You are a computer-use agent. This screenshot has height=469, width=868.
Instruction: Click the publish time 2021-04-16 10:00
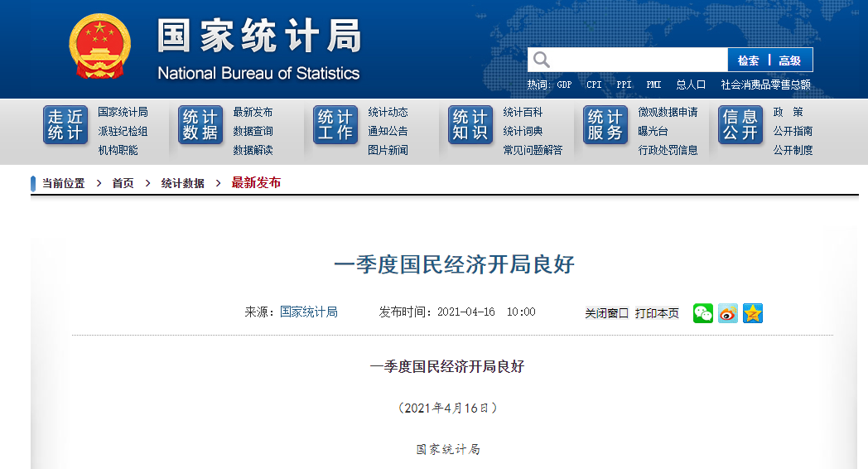[x=486, y=312]
